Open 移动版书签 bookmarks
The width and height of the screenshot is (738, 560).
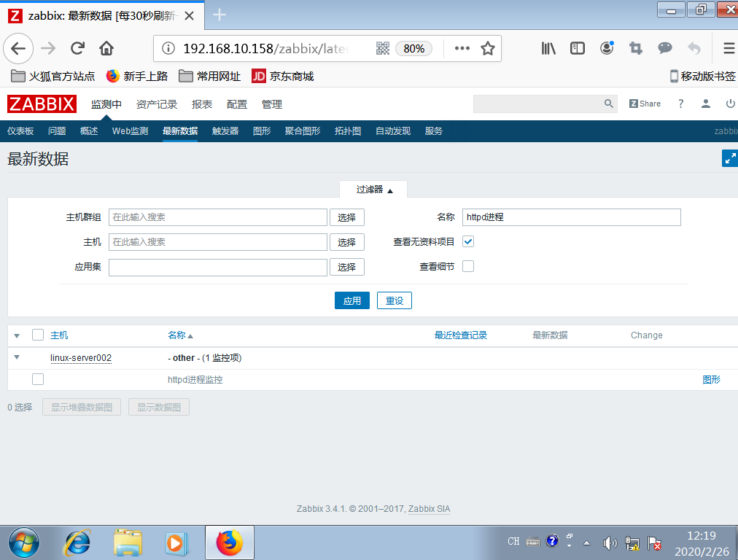coord(703,77)
